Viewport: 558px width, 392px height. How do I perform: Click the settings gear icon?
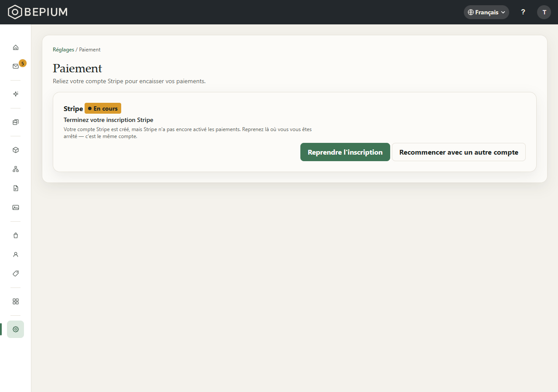[16, 329]
